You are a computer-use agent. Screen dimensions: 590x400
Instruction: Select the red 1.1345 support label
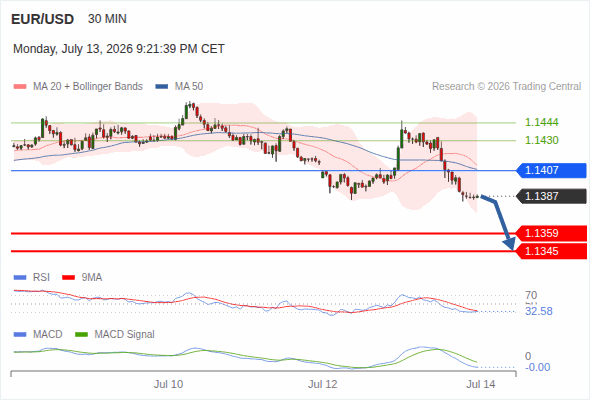coord(551,251)
